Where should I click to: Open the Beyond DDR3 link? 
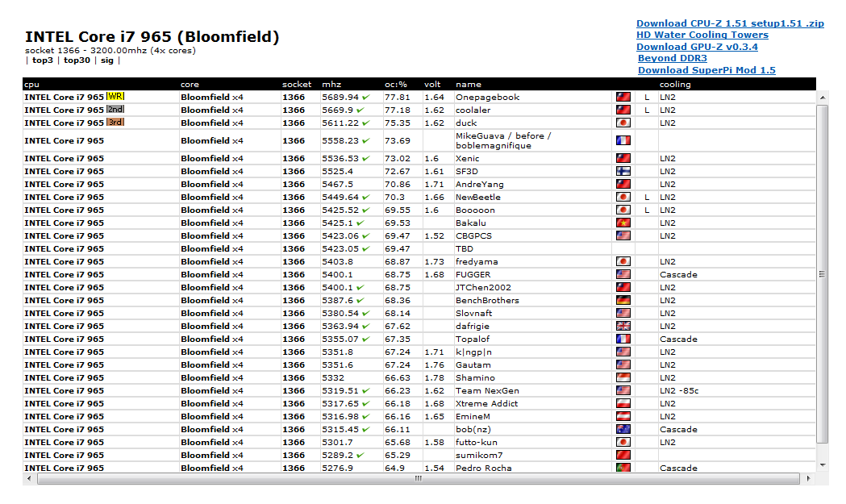[673, 58]
